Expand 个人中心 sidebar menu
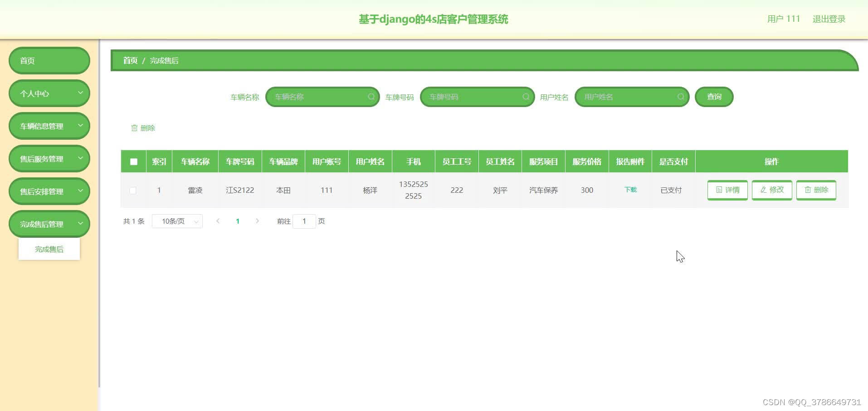 pos(49,93)
